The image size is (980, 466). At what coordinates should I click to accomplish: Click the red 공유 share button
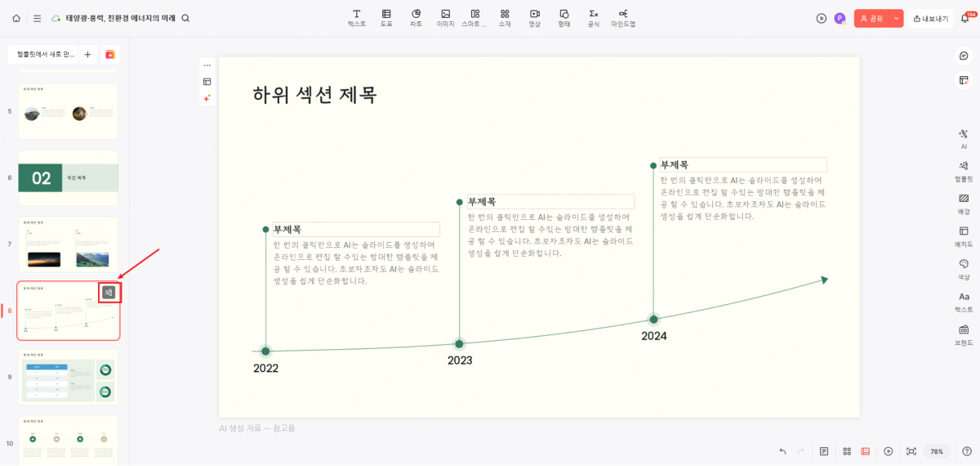click(x=872, y=18)
